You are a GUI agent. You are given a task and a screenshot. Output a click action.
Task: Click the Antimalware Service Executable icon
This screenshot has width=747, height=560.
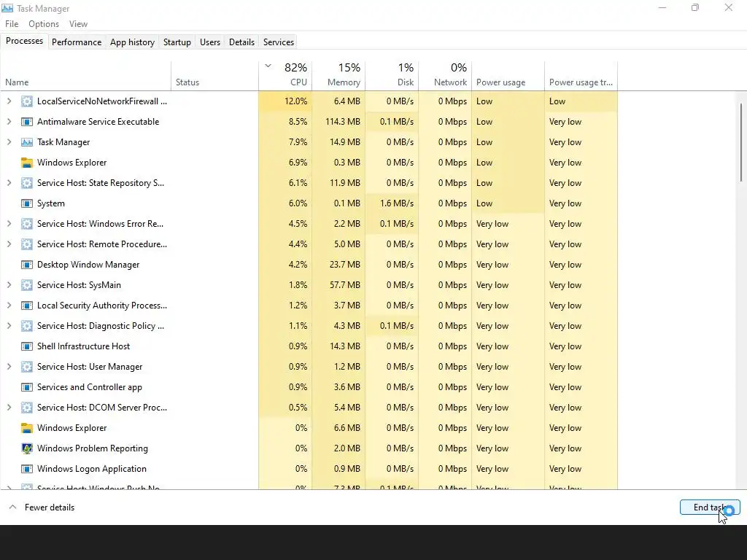click(x=27, y=122)
